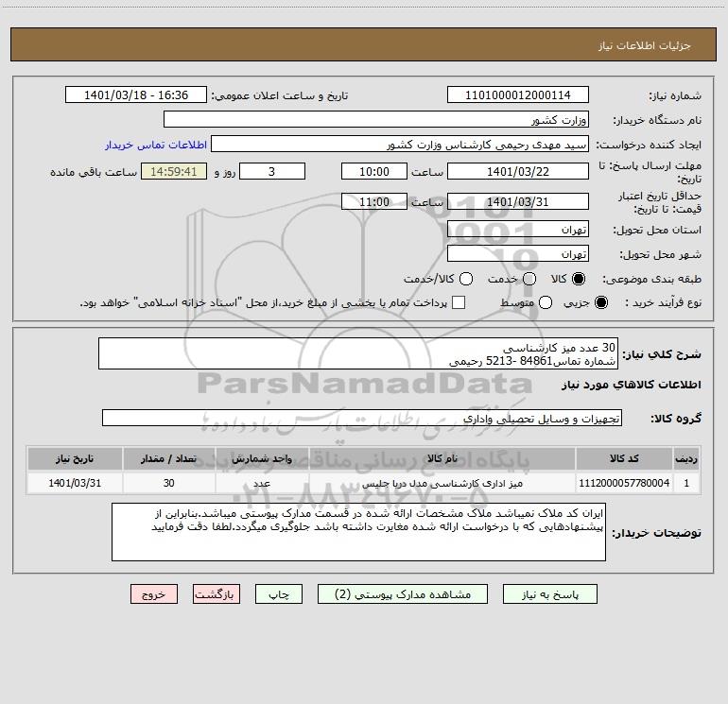Open the اطلاعات تماس خریدار link
Viewport: 728px width, 704px height.
coord(156,145)
